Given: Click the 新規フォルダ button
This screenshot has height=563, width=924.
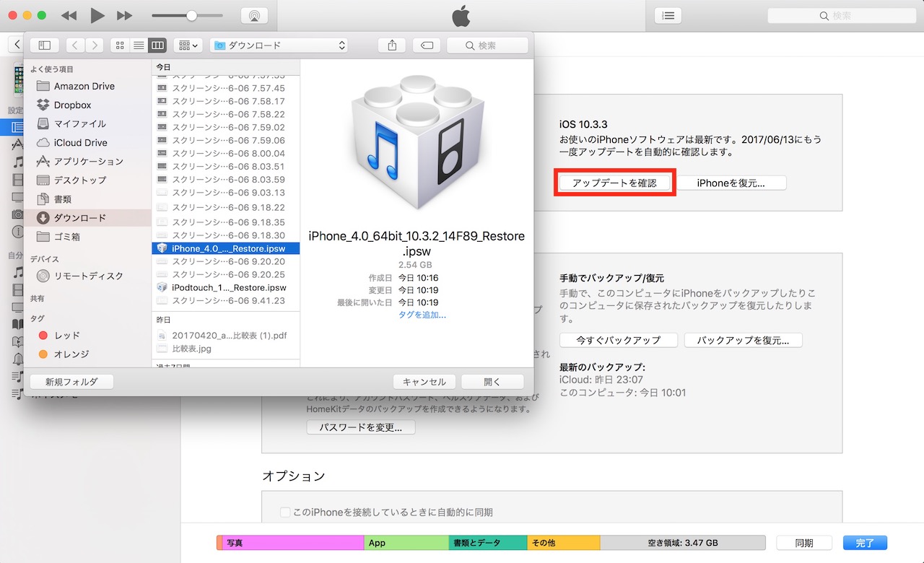Looking at the screenshot, I should 71,381.
